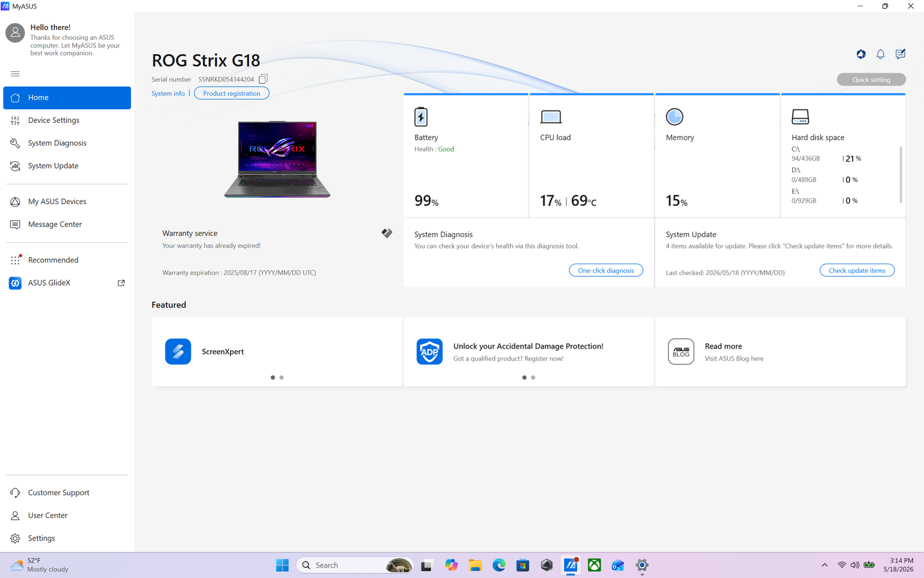Open the clock and date in the taskbar
This screenshot has height=578, width=924.
click(x=899, y=565)
